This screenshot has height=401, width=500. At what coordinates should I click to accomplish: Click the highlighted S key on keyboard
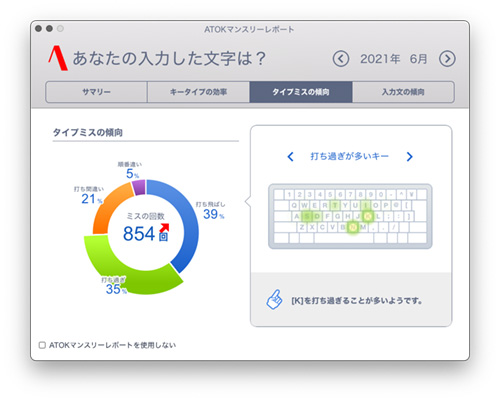307,216
